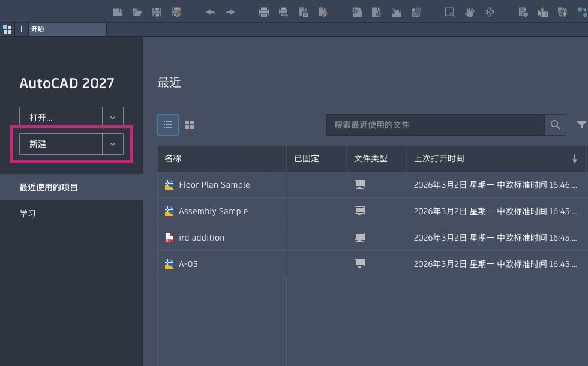Select the Zoom Window tool

pyautogui.click(x=449, y=13)
